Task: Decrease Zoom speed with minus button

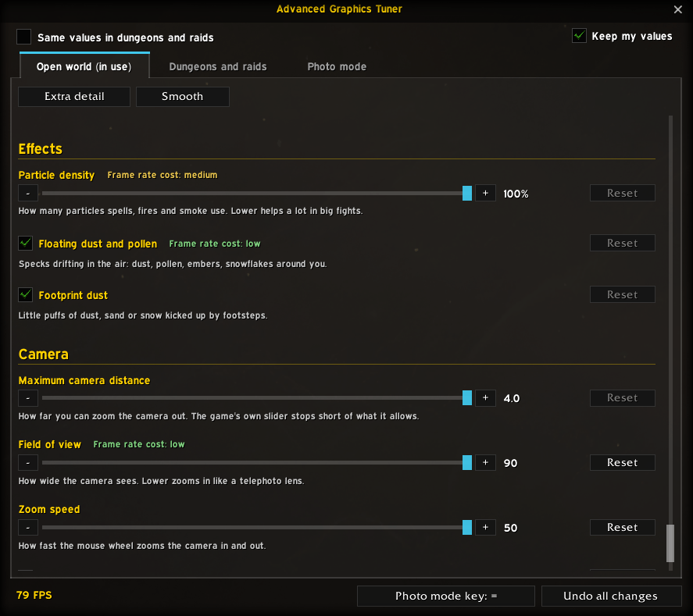Action: coord(28,527)
